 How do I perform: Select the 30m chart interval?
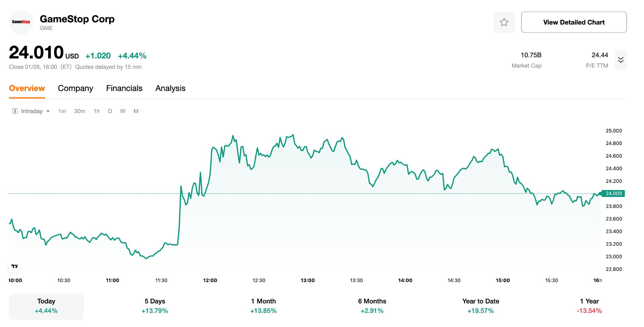tap(80, 111)
